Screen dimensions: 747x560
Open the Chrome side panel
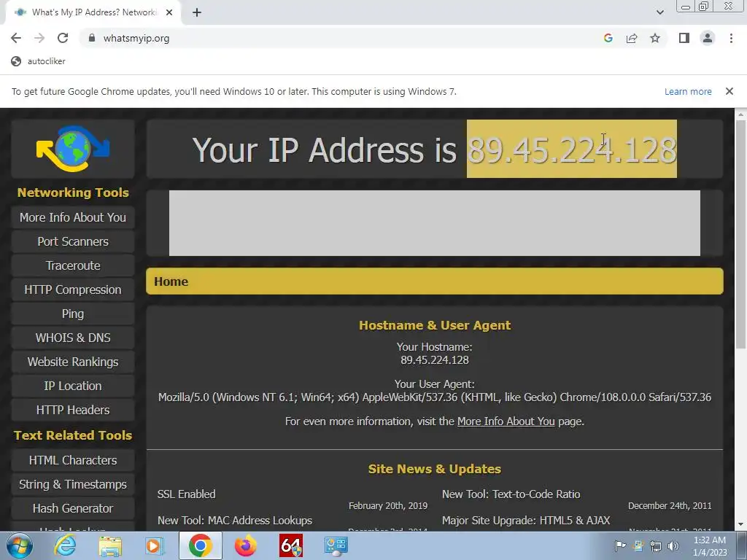point(684,38)
